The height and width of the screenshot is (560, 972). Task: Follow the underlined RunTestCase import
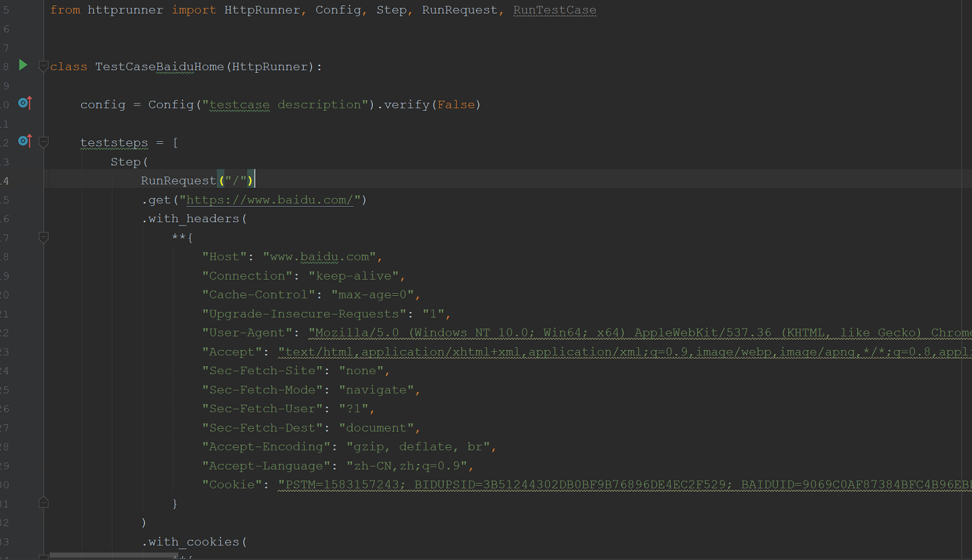(x=554, y=9)
